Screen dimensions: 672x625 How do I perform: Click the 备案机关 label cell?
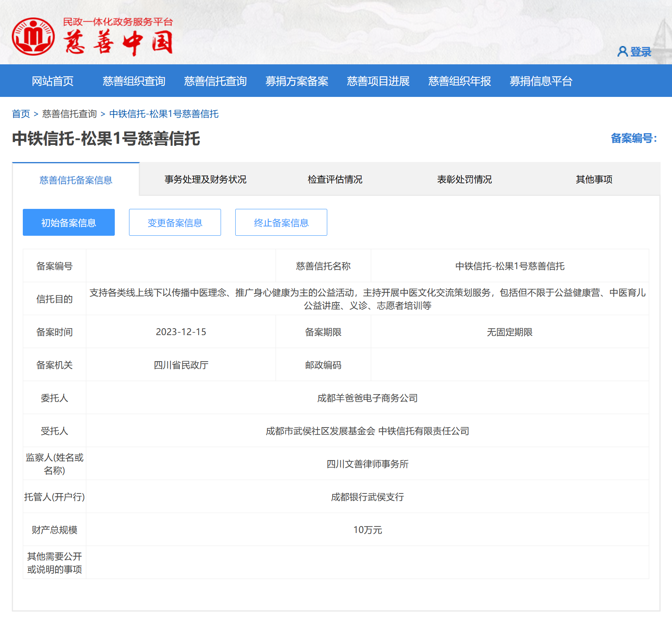[x=55, y=365]
